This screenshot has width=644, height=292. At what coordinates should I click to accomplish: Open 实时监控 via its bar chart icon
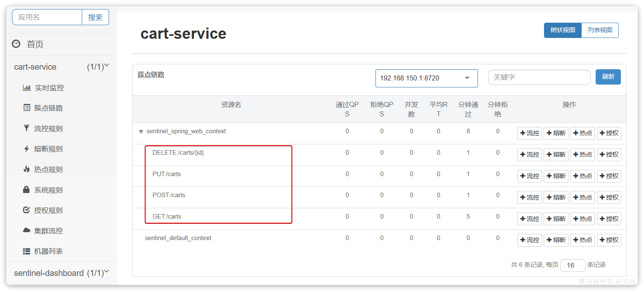tap(27, 88)
